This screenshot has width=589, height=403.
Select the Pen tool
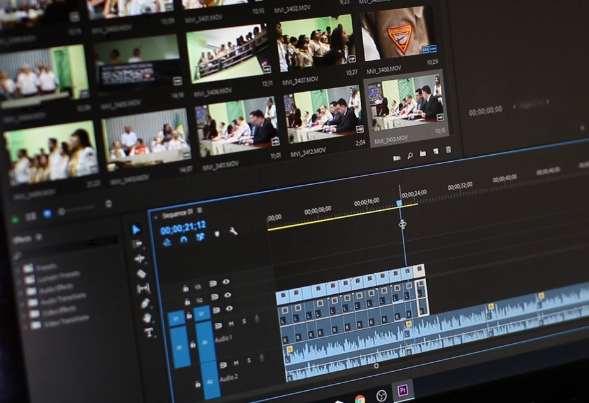(145, 303)
